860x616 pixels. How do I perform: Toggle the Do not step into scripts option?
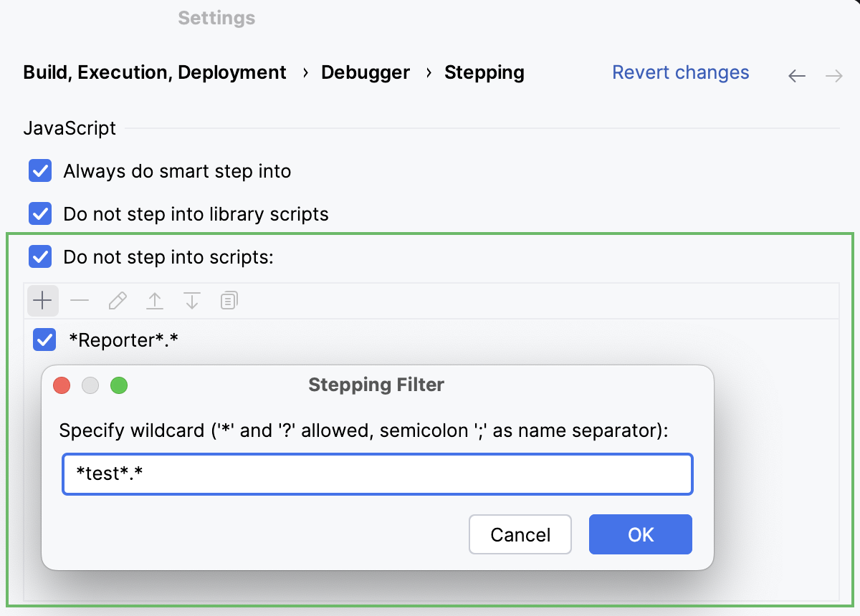coord(40,256)
